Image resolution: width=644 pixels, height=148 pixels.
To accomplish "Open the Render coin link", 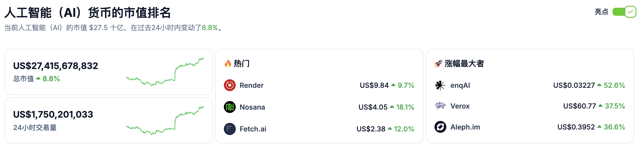I will (251, 85).
